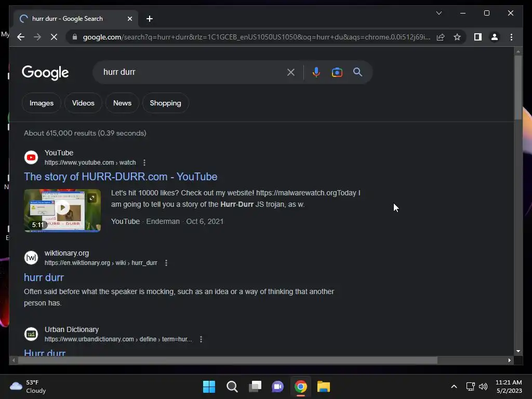Search by image with camera icon
Image resolution: width=532 pixels, height=399 pixels.
[x=337, y=72]
